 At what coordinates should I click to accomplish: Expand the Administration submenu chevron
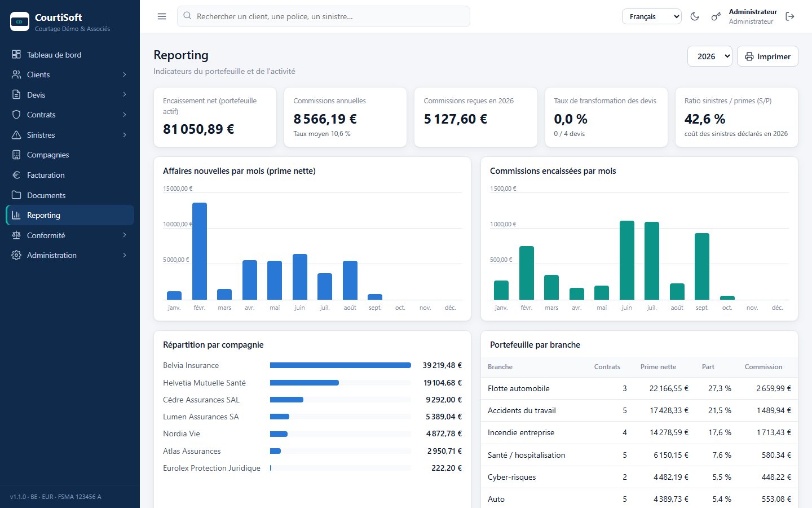[125, 255]
